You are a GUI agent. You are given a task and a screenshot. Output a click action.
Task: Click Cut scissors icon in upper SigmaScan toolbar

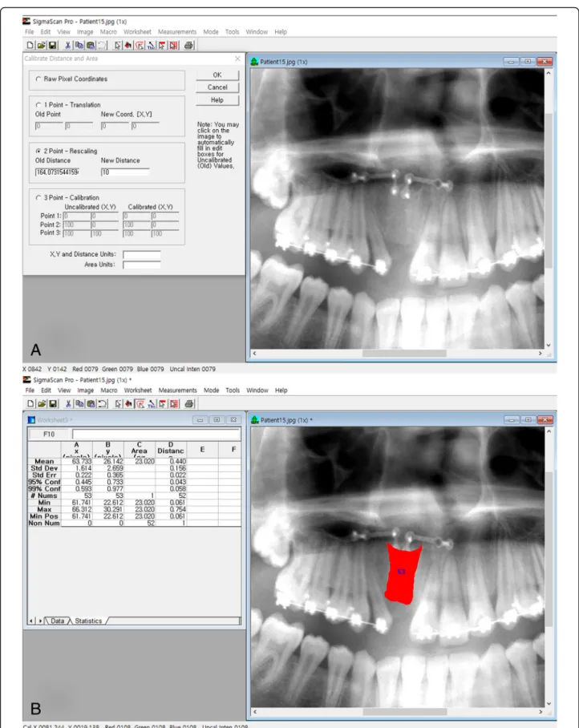coord(68,45)
